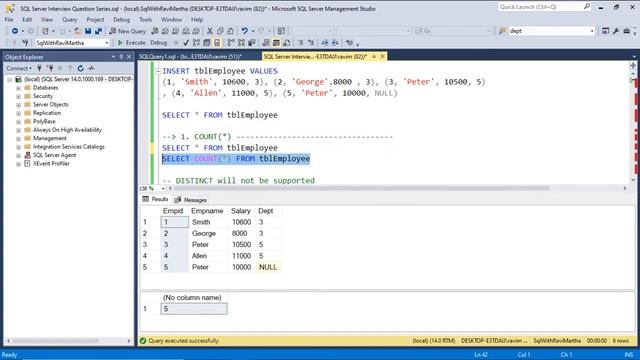The width and height of the screenshot is (640, 360).
Task: Expand the Management folder
Action: pyautogui.click(x=18, y=138)
